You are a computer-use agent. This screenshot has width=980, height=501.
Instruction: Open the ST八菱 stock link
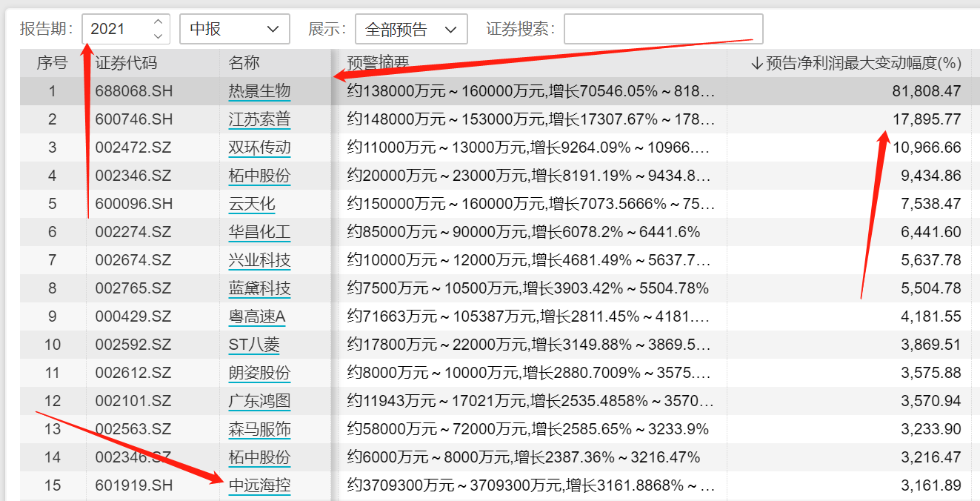coord(254,345)
